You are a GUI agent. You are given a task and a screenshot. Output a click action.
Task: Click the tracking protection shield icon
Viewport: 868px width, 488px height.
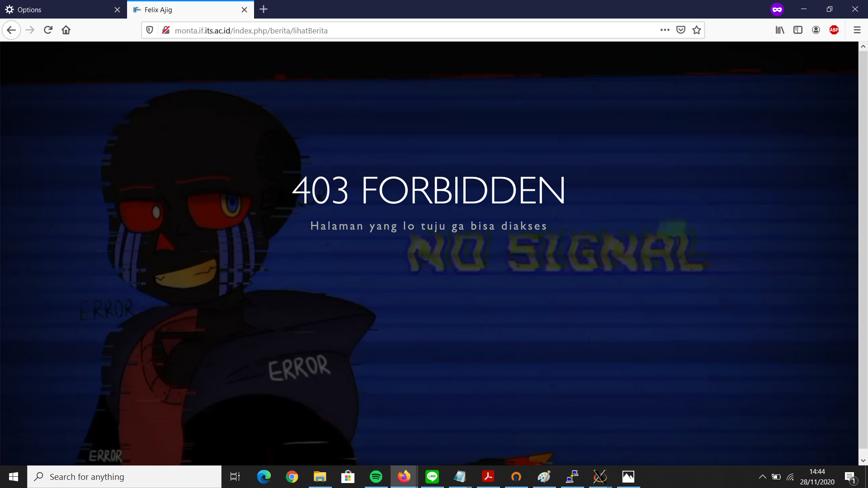coord(150,30)
